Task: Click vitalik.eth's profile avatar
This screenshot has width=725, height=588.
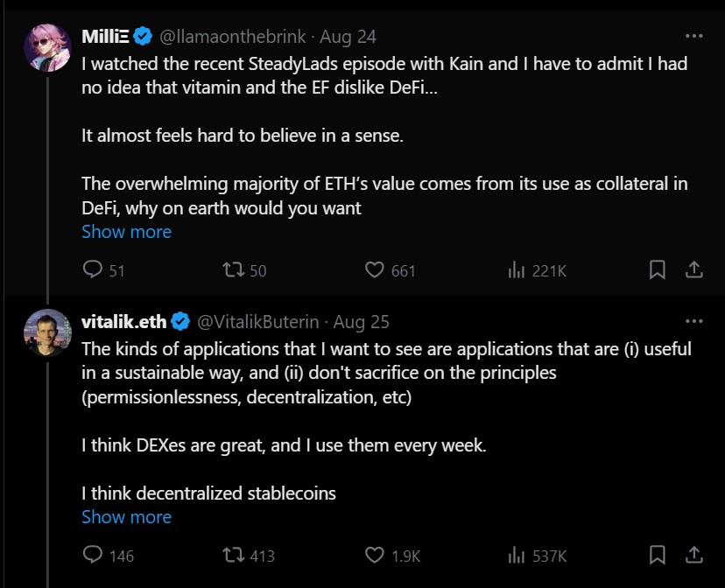Action: point(47,332)
